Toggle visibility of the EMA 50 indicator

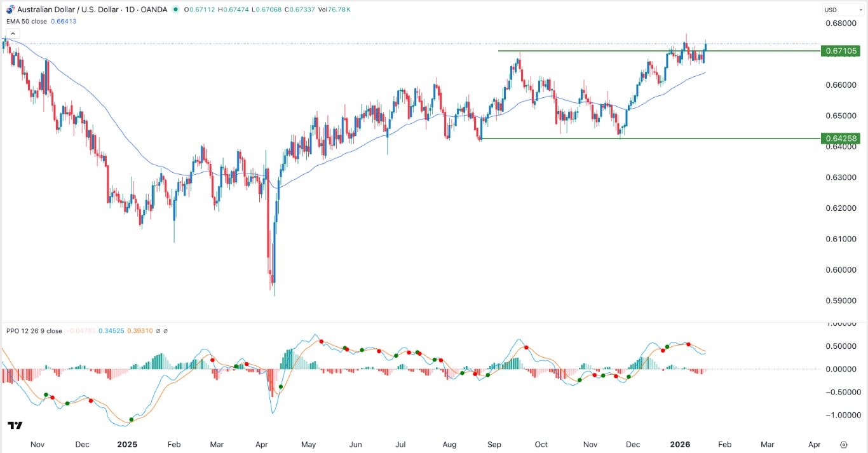coord(25,20)
